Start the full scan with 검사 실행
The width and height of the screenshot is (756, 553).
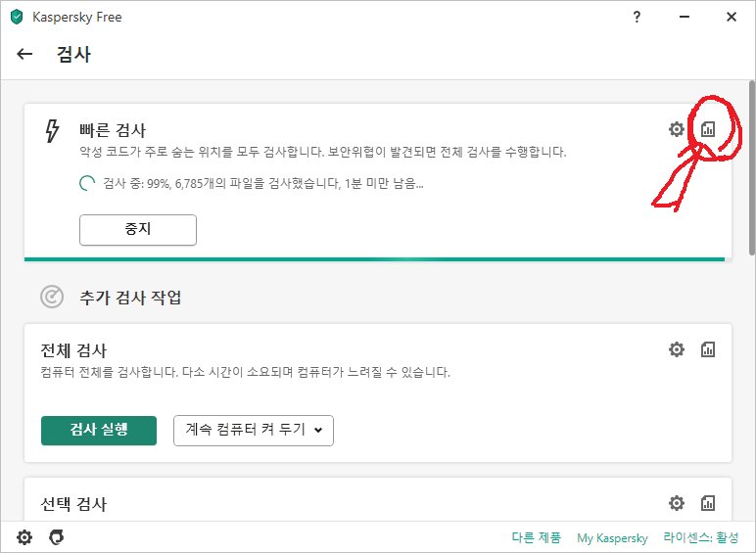coord(99,431)
